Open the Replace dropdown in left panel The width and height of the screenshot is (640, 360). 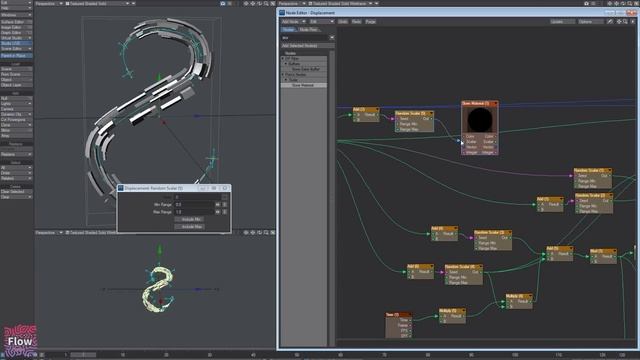pyautogui.click(x=16, y=154)
